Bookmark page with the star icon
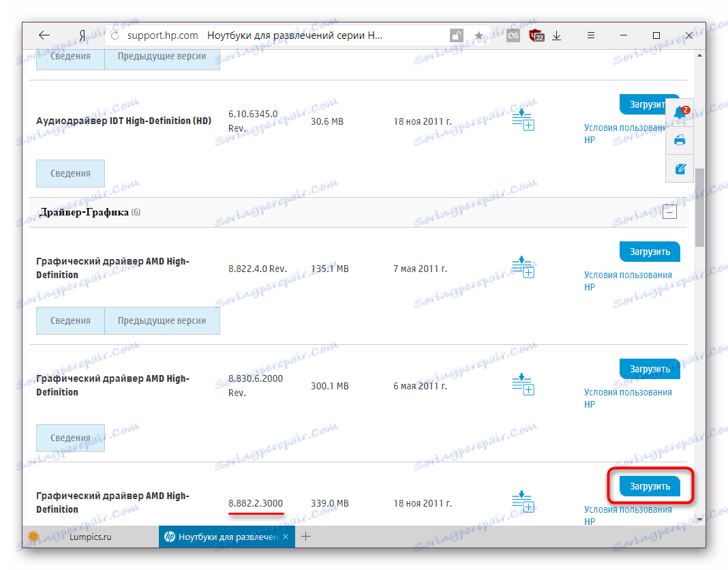 [x=479, y=35]
